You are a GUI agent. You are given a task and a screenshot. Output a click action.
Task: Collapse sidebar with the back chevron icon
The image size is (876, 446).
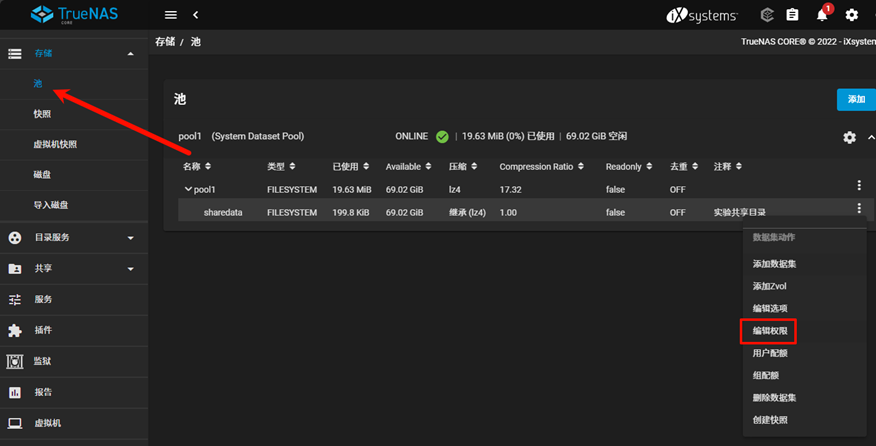(195, 15)
